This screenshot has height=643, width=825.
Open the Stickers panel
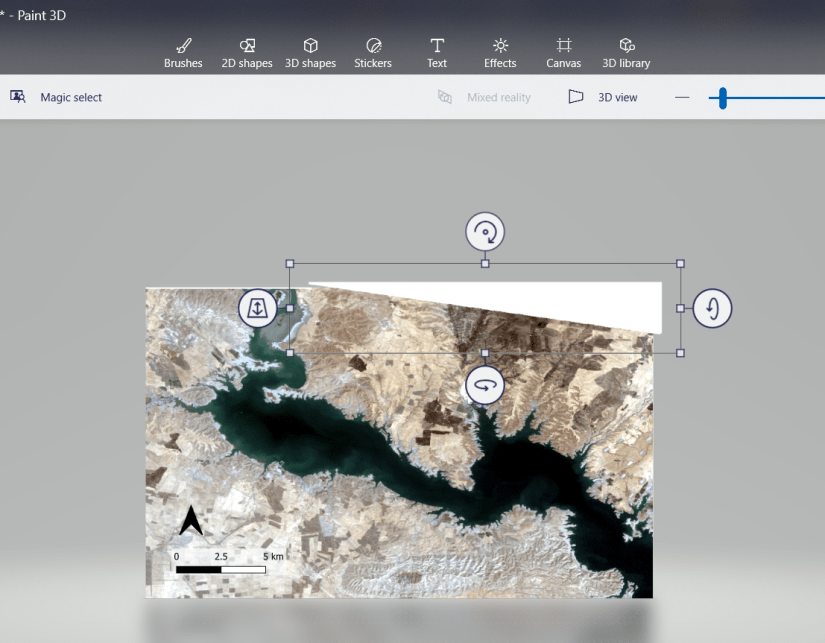point(373,50)
